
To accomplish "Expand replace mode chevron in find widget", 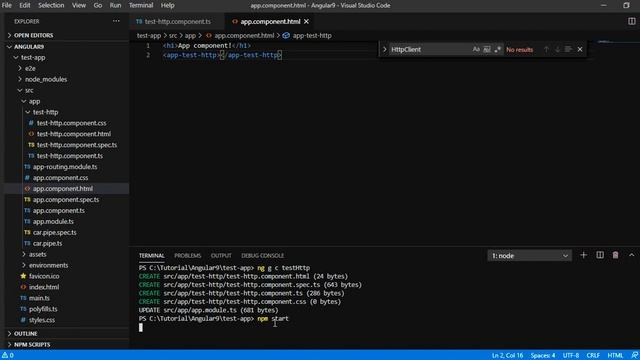I will tap(384, 49).
